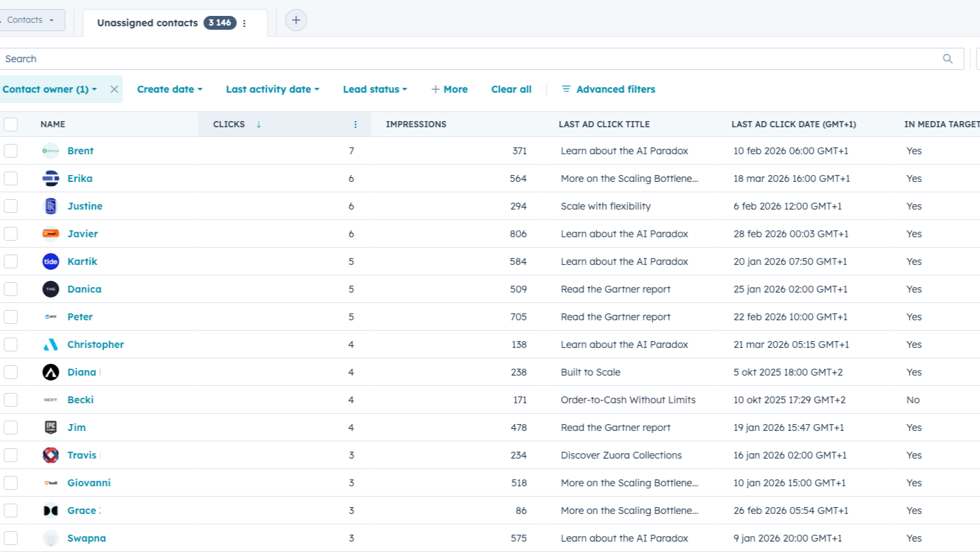Screen dimensions: 980x552
Task: Select the checkbox for Erika's row
Action: pyautogui.click(x=10, y=178)
